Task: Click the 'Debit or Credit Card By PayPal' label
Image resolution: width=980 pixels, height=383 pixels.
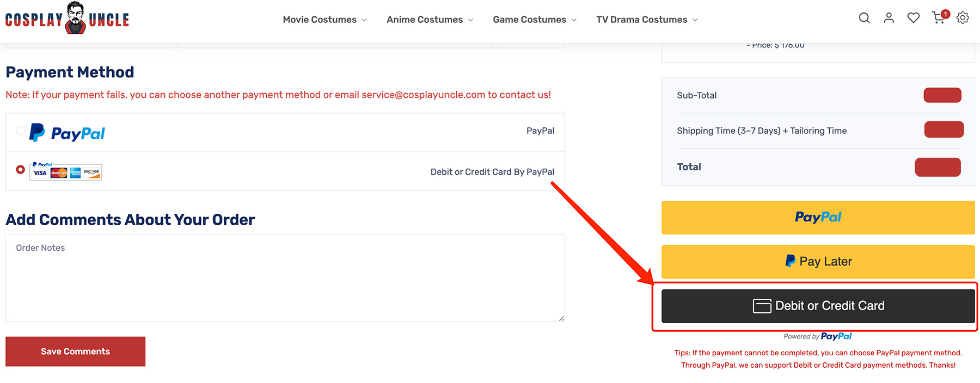Action: coord(492,172)
